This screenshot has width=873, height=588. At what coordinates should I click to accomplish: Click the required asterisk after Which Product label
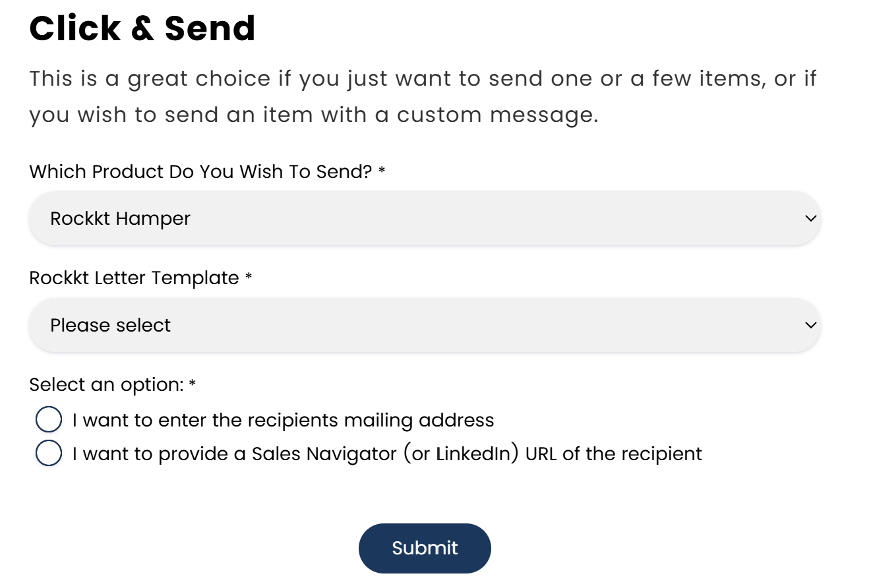(x=382, y=173)
